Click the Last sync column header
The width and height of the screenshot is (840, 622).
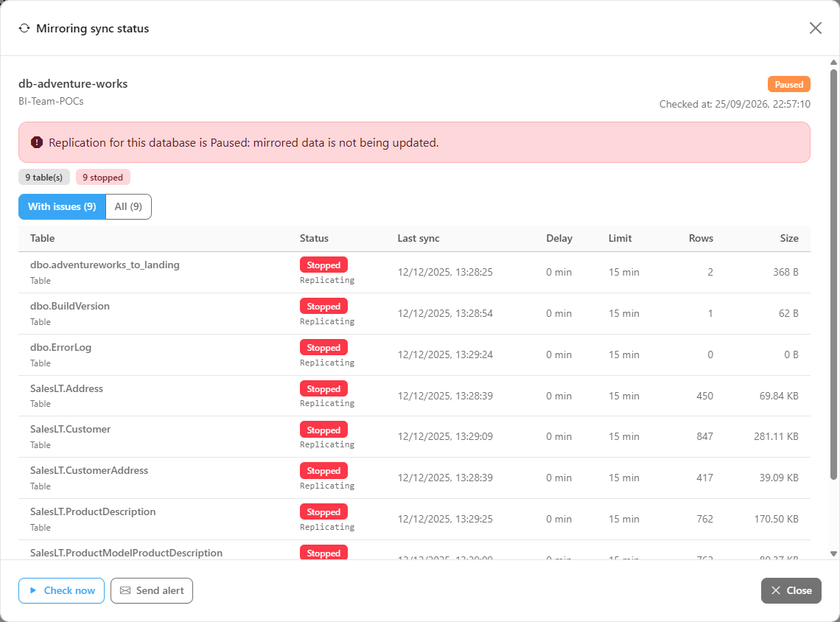tap(419, 238)
